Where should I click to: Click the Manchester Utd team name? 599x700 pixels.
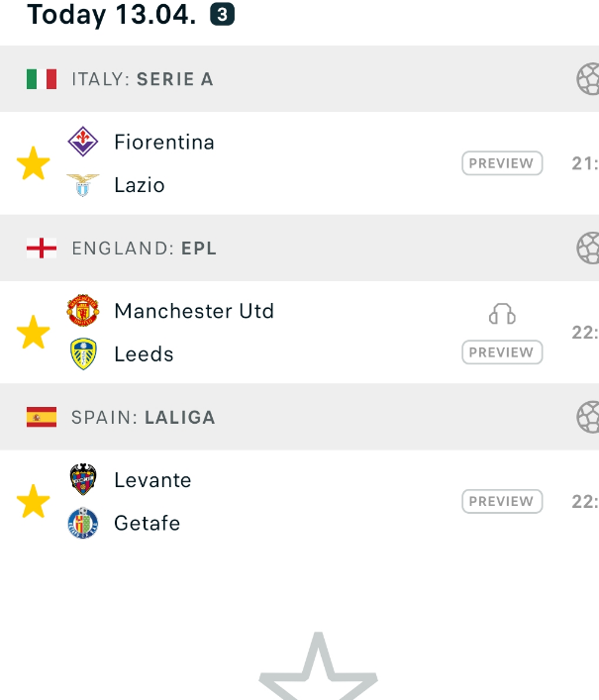pyautogui.click(x=194, y=311)
